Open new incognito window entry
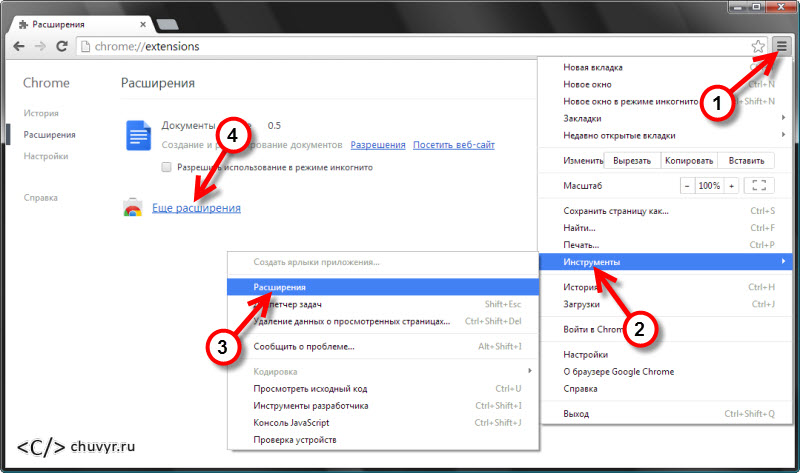This screenshot has width=800, height=473. pos(664,101)
